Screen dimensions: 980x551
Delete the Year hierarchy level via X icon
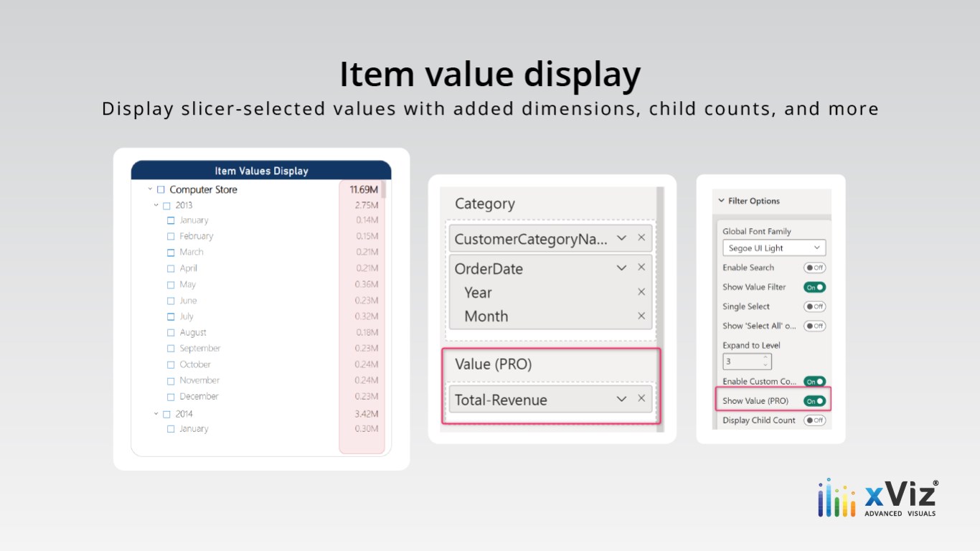pyautogui.click(x=641, y=292)
